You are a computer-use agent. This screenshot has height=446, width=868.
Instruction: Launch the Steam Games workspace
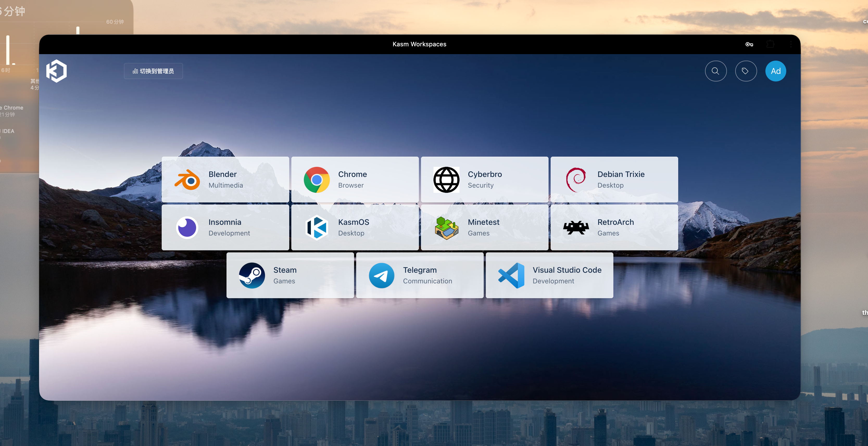coord(290,275)
